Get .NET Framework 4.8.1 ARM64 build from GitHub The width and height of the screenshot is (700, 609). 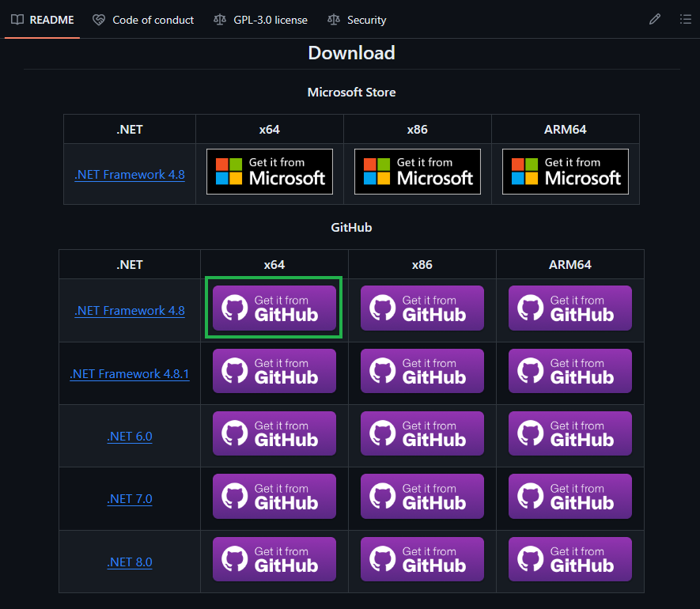point(570,371)
